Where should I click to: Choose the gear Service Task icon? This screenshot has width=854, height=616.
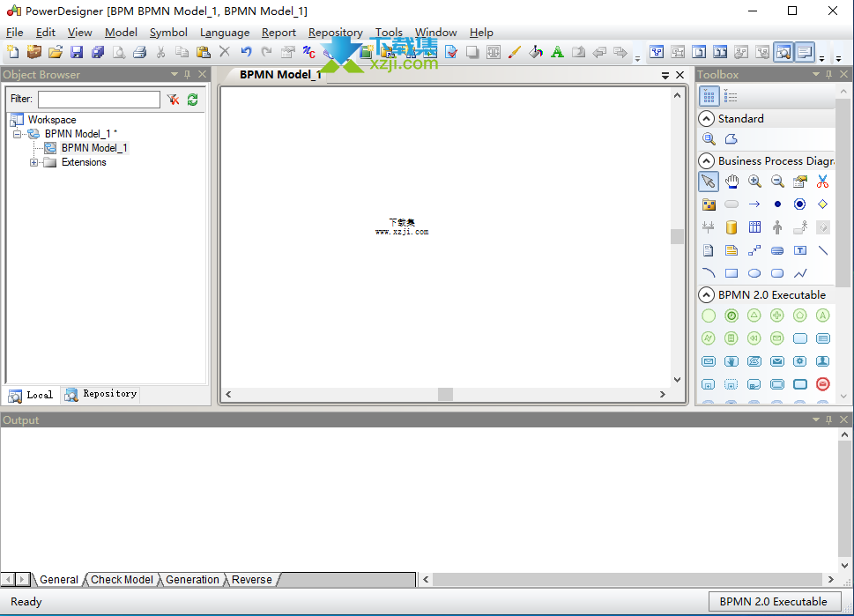[x=799, y=361]
